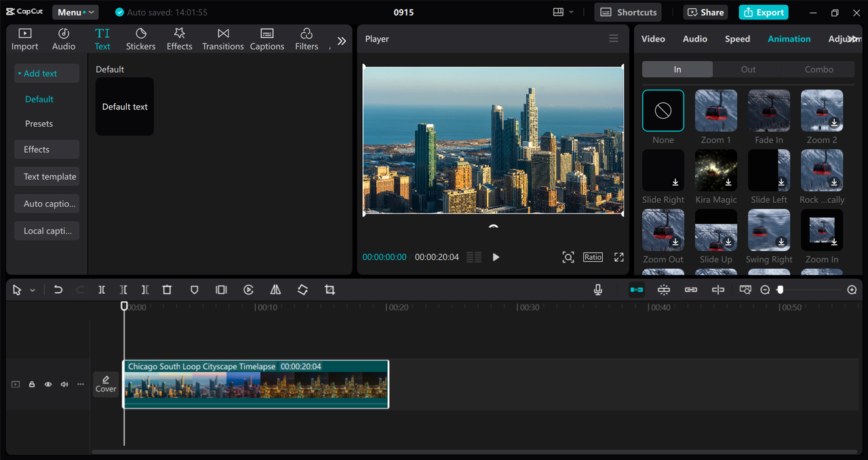Open the Effects tab in top toolbar
The height and width of the screenshot is (460, 868).
180,39
